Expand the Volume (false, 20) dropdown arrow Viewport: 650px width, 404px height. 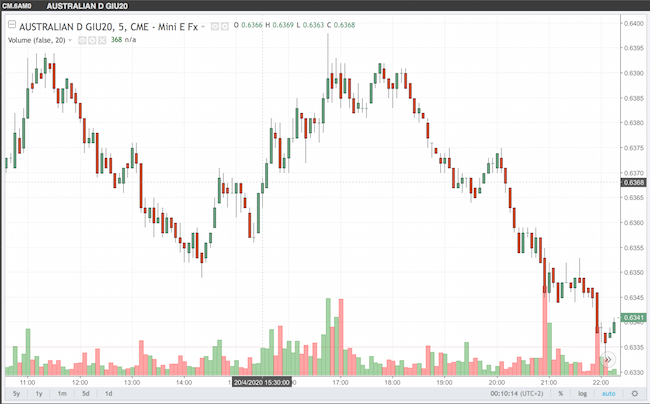70,40
